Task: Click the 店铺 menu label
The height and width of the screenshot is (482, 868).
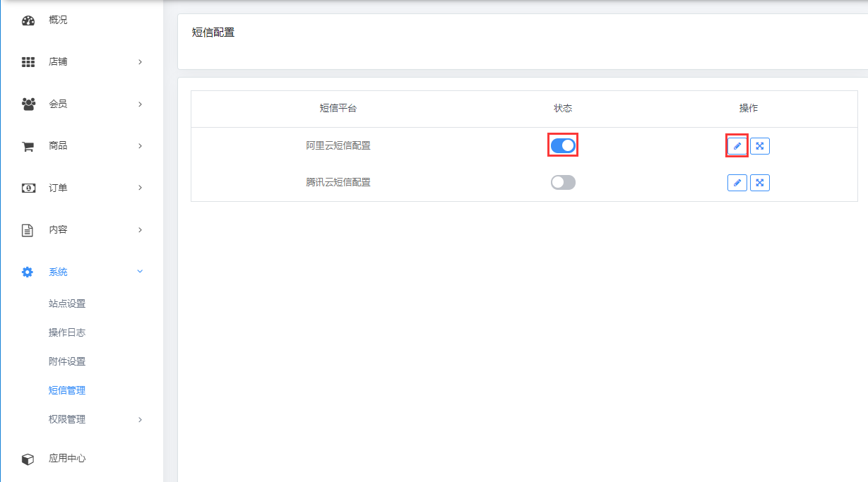Action: coord(58,62)
